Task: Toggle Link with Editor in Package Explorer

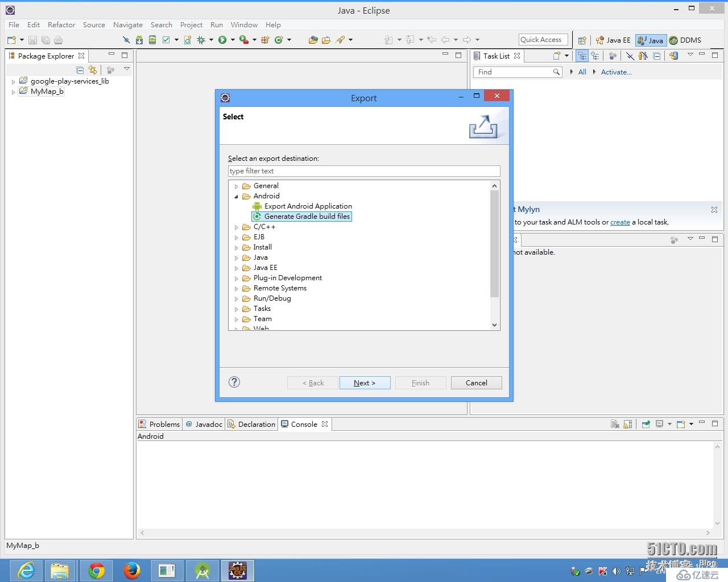Action: coord(93,70)
